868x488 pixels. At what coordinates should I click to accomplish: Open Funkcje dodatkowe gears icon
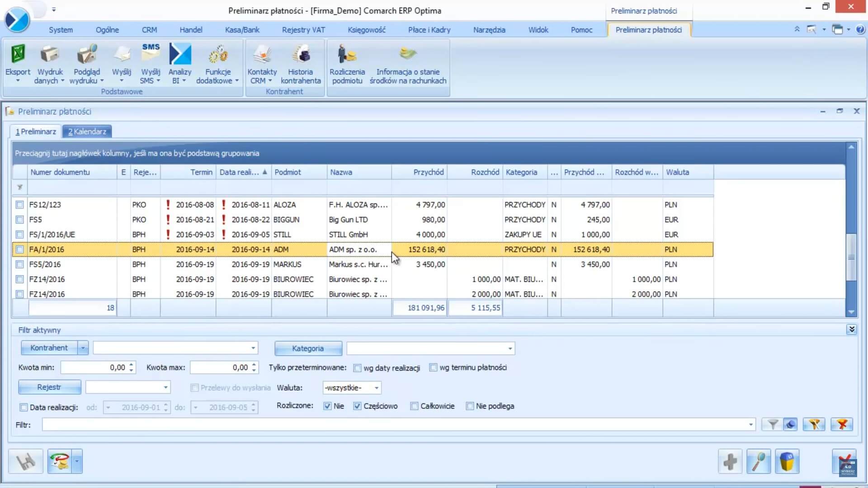[x=218, y=55]
